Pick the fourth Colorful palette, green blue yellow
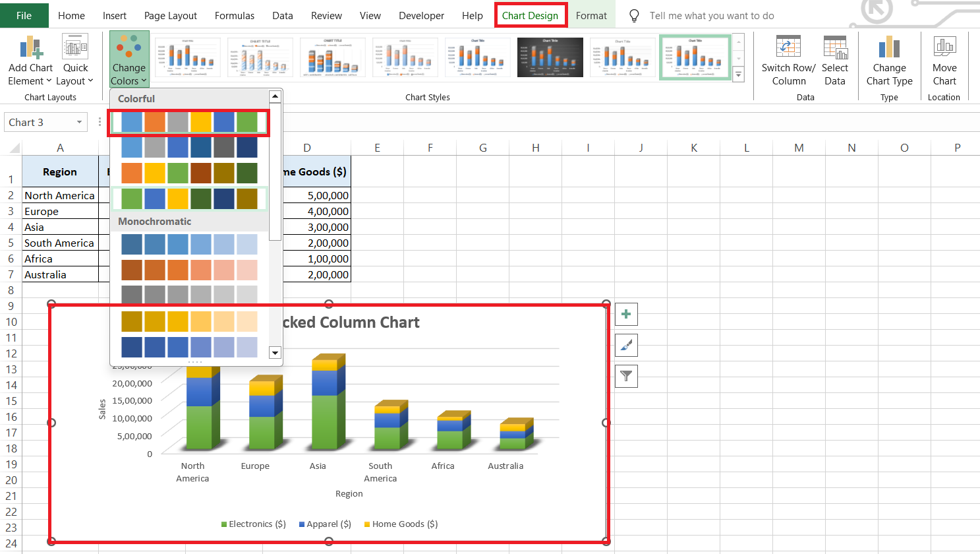This screenshot has height=554, width=980. click(189, 199)
